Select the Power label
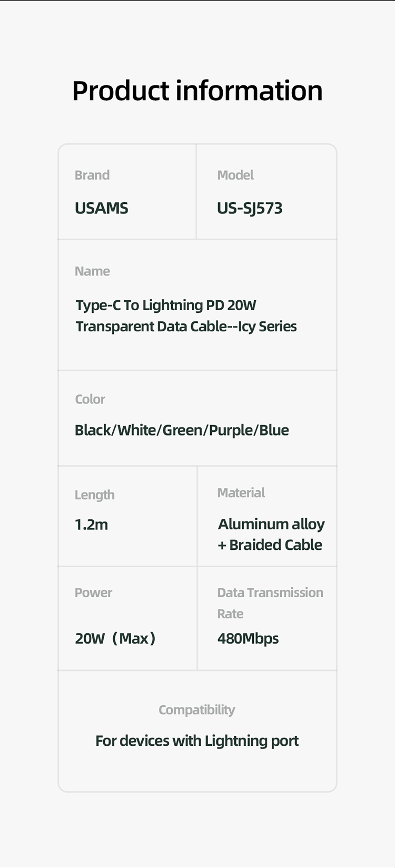Image resolution: width=395 pixels, height=868 pixels. tap(93, 593)
